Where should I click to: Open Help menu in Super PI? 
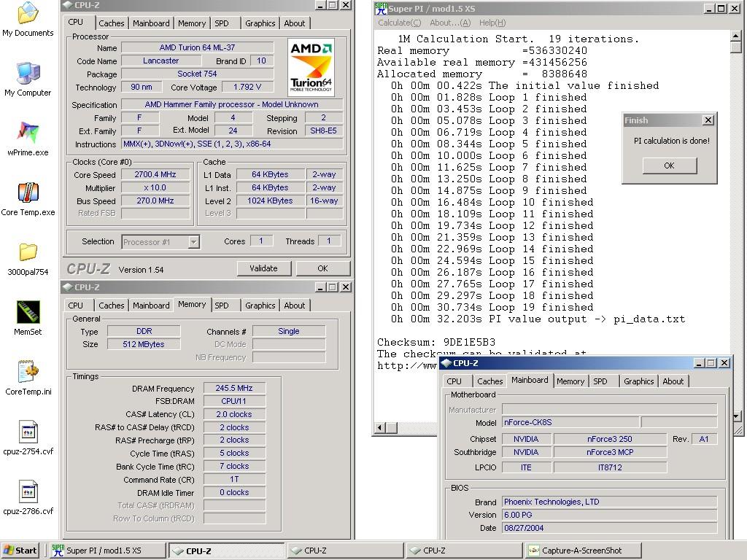tap(492, 23)
